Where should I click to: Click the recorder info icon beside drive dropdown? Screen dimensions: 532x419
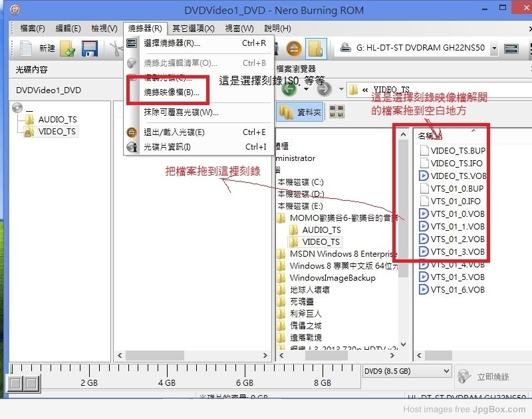511,49
